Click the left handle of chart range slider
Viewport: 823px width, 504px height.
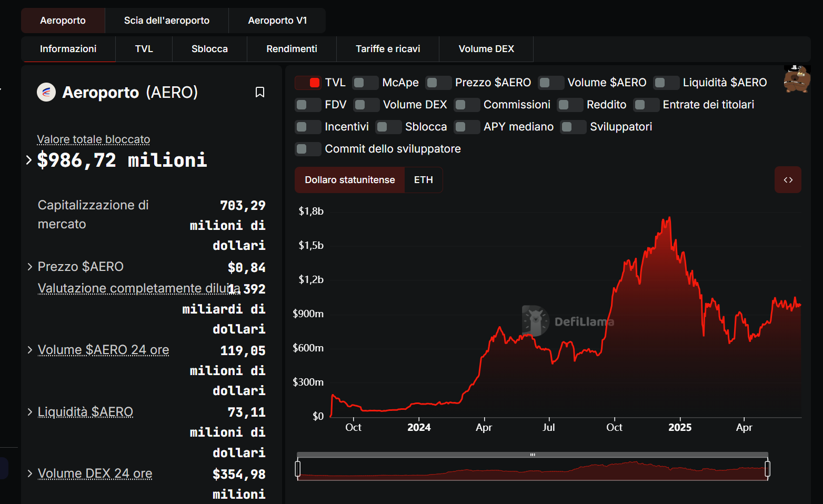(x=298, y=469)
